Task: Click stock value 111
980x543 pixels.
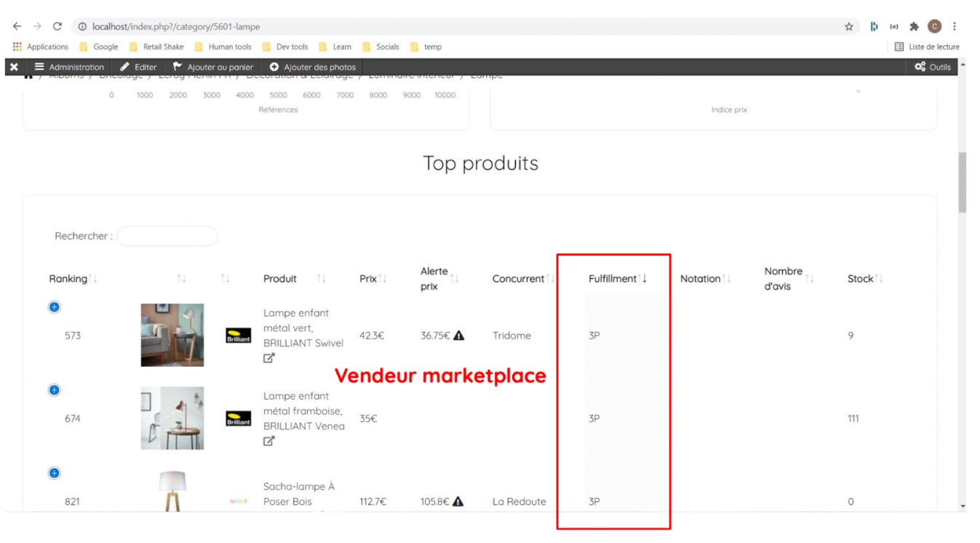Action: 853,419
